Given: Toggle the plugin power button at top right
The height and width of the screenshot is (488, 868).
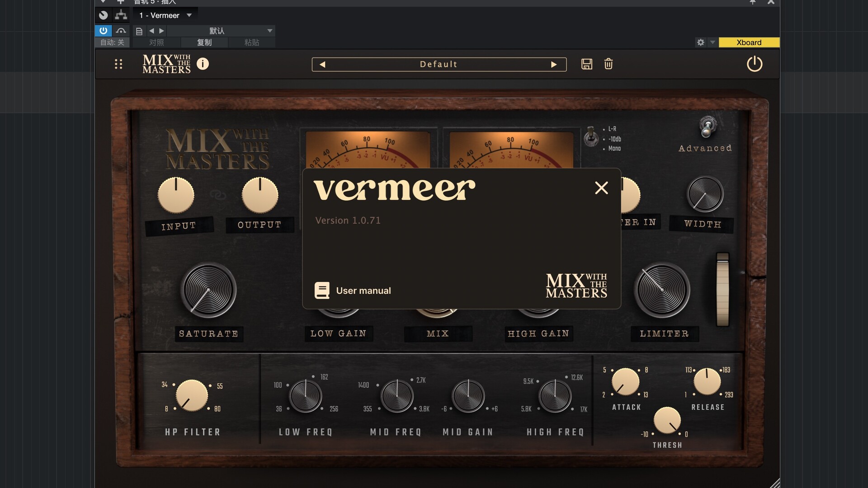Looking at the screenshot, I should (x=754, y=64).
